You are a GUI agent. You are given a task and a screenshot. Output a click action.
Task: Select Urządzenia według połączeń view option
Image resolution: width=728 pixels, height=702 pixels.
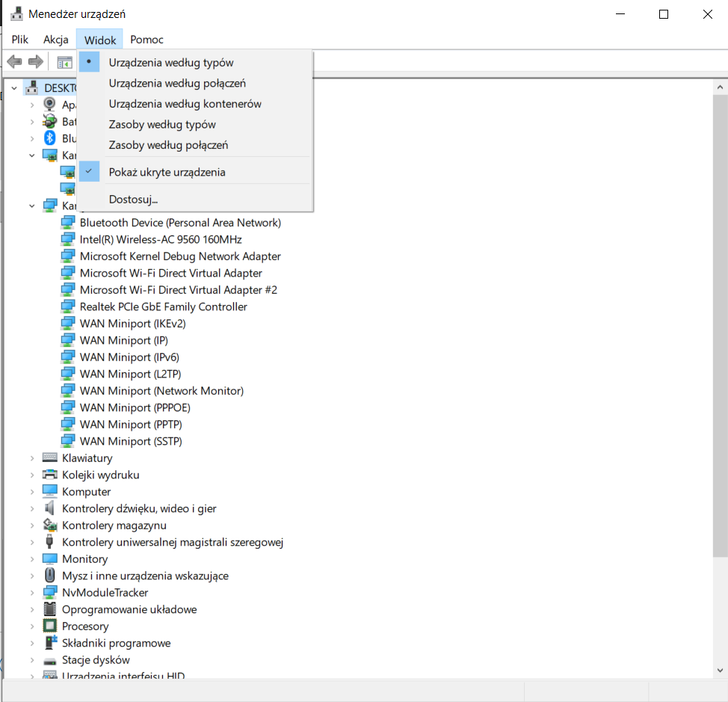195,83
